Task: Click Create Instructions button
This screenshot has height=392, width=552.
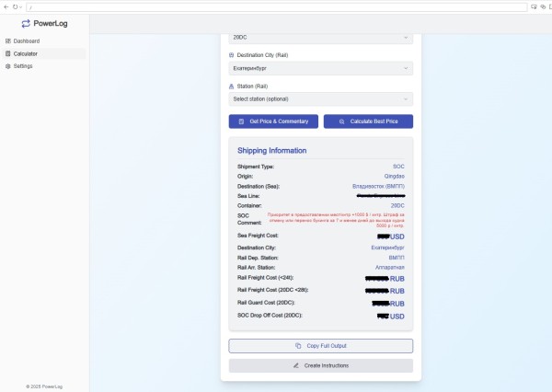Action: tap(321, 366)
